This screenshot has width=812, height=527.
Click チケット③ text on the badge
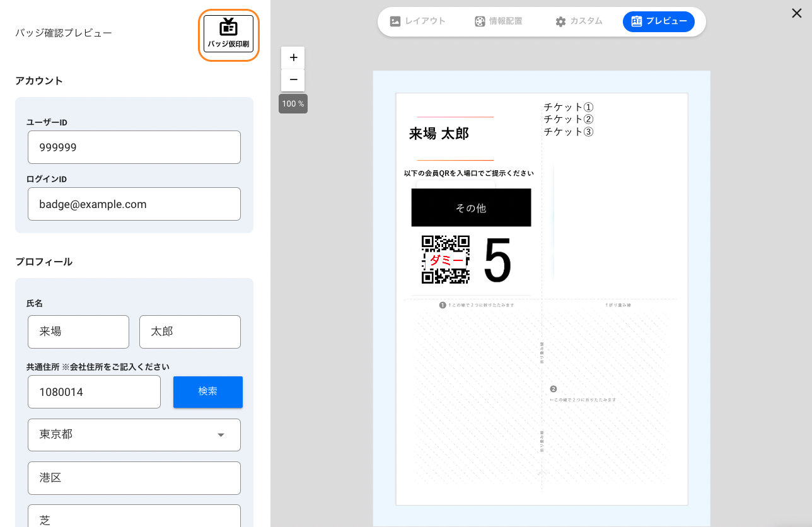[x=569, y=132]
